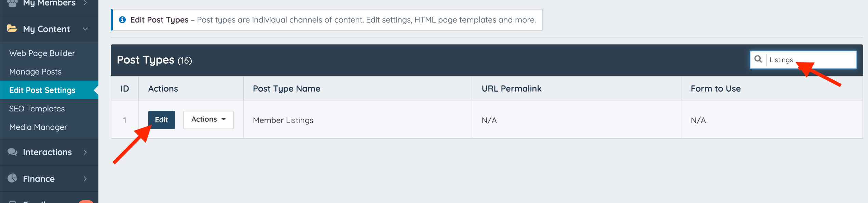The image size is (868, 203).
Task: Expand the Finance section
Action: point(85,178)
